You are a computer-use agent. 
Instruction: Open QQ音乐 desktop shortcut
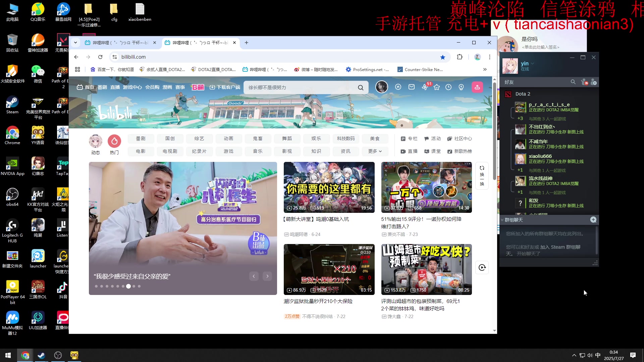[38, 12]
